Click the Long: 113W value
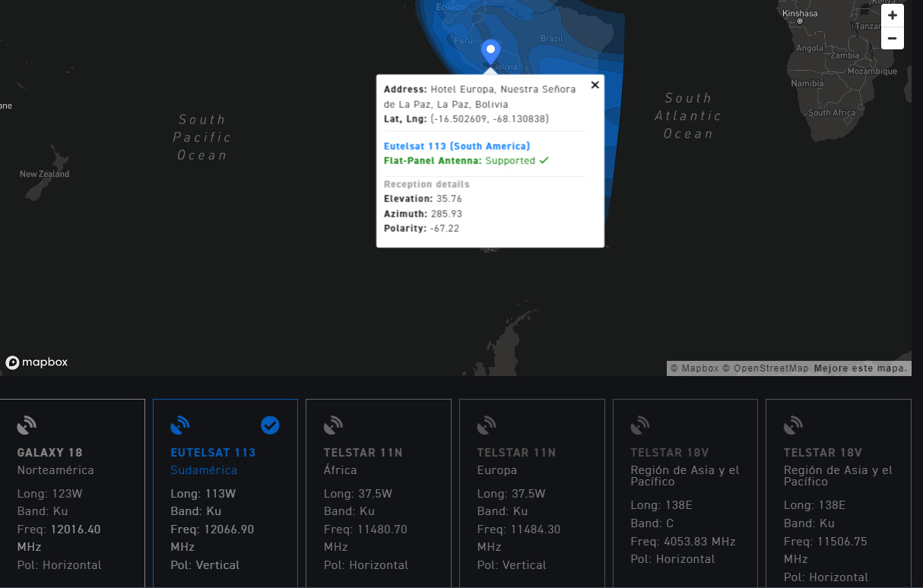923x588 pixels. click(203, 494)
